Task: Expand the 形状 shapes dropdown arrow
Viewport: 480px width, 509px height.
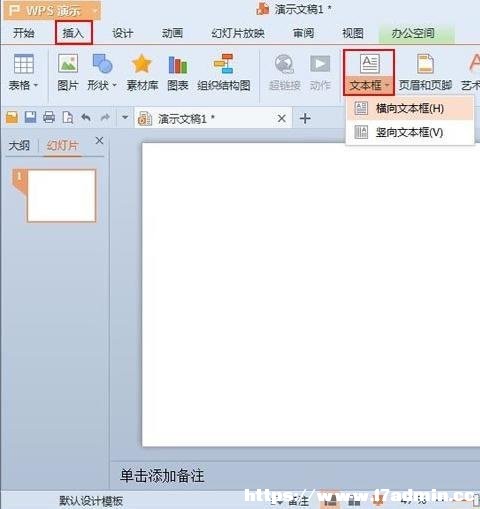Action: tap(114, 85)
